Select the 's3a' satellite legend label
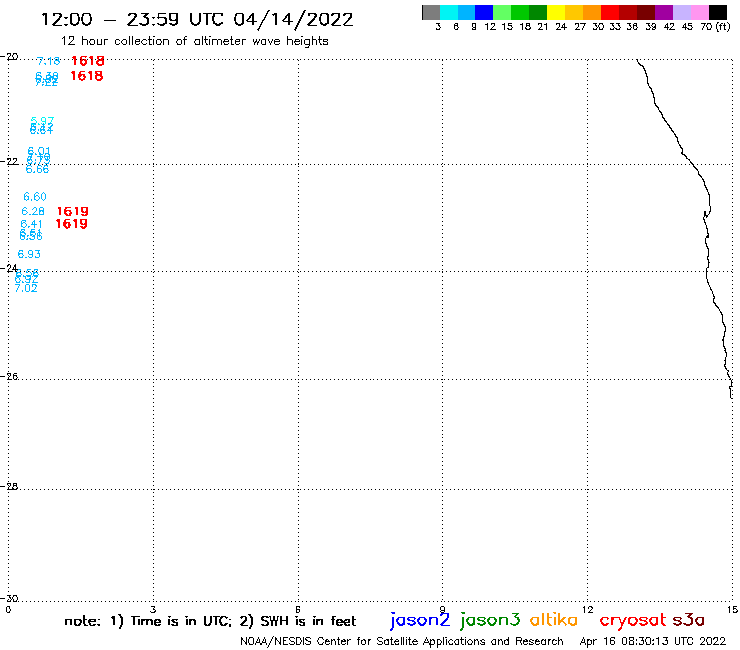 click(689, 620)
